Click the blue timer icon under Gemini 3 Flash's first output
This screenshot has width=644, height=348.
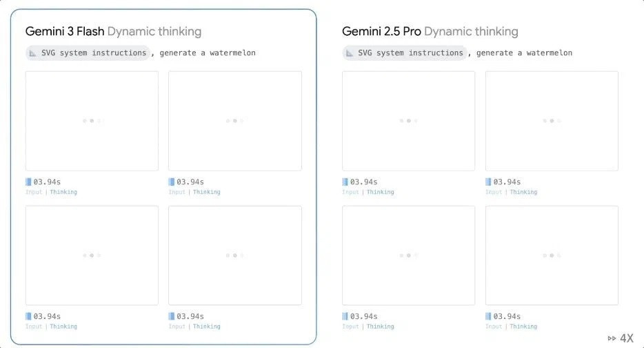[x=28, y=182]
